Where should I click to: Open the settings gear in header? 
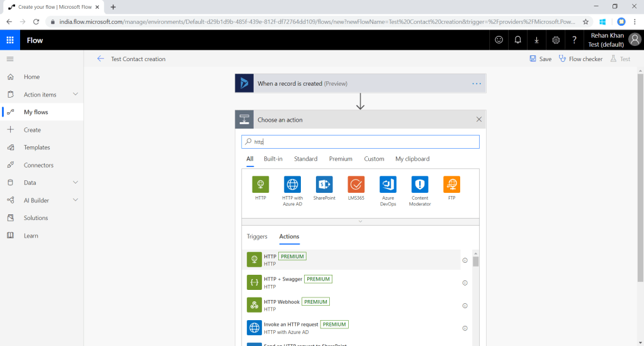pyautogui.click(x=556, y=40)
